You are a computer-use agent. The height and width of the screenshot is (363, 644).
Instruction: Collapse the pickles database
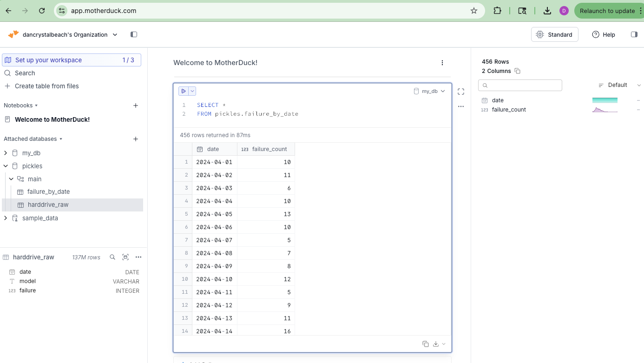pyautogui.click(x=6, y=166)
